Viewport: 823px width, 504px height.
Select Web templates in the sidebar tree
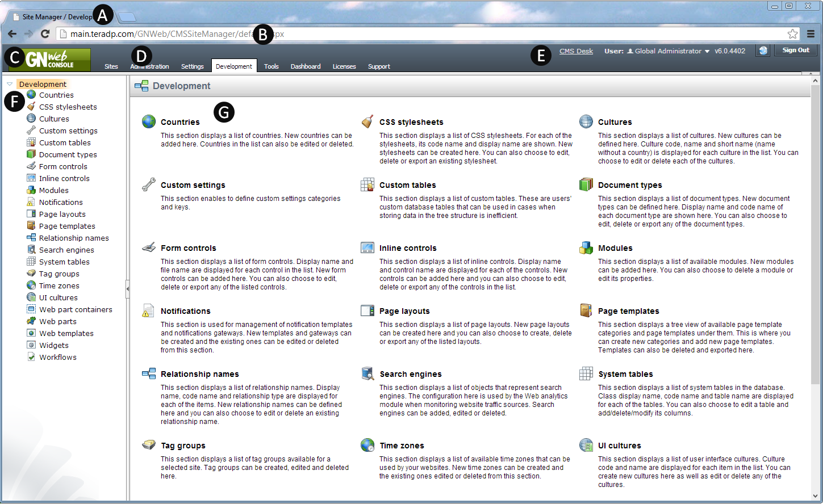(x=66, y=333)
